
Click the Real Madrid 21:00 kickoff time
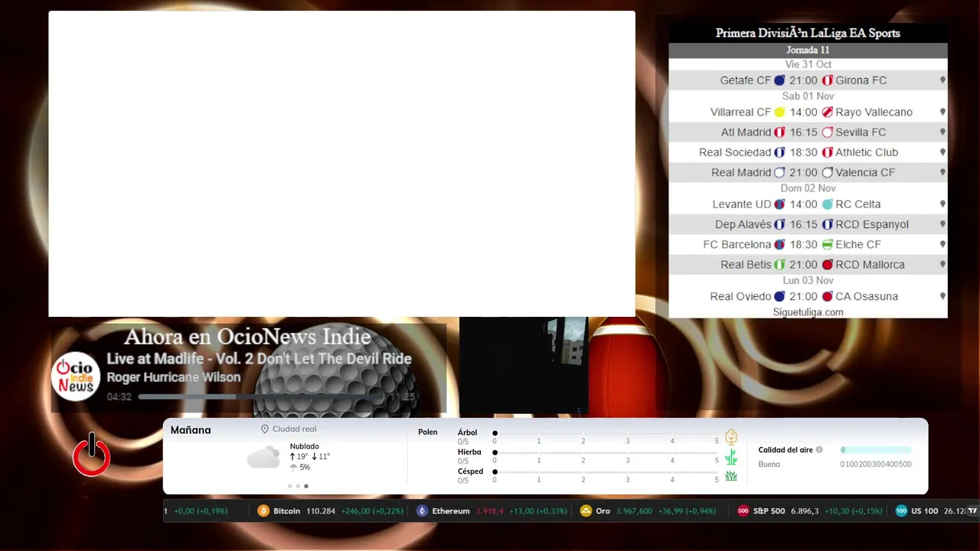point(803,173)
